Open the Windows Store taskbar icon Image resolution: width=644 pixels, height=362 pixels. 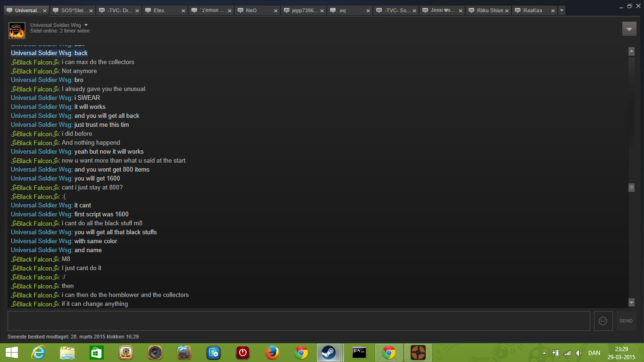96,353
